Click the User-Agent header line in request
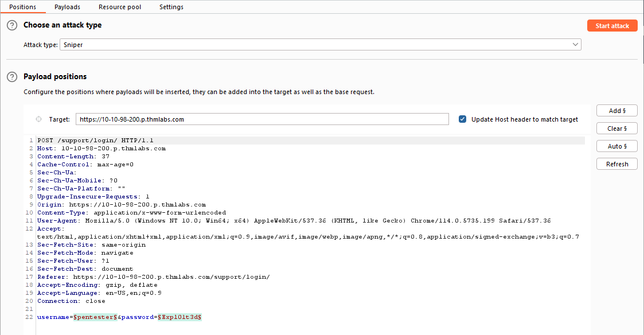 pos(294,221)
